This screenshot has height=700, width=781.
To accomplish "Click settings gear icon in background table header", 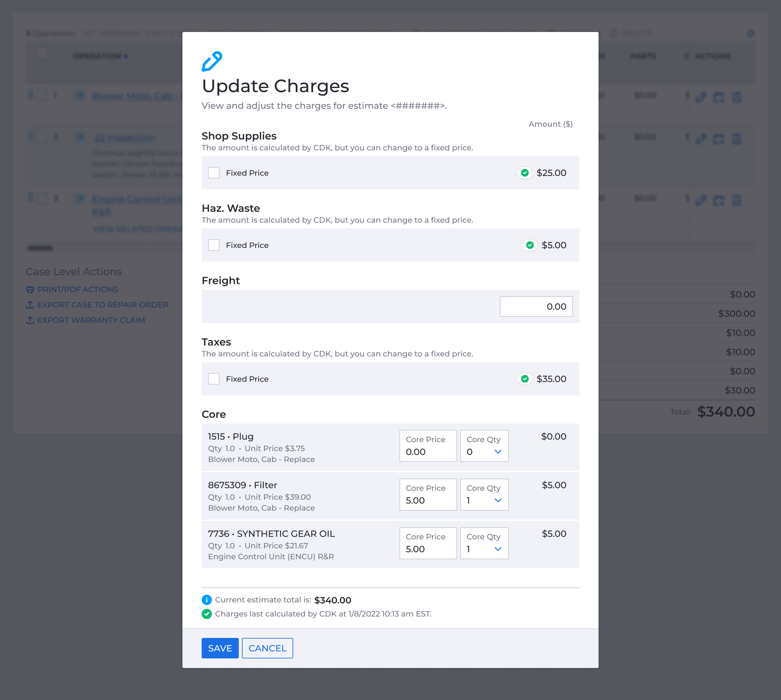I will pyautogui.click(x=751, y=34).
